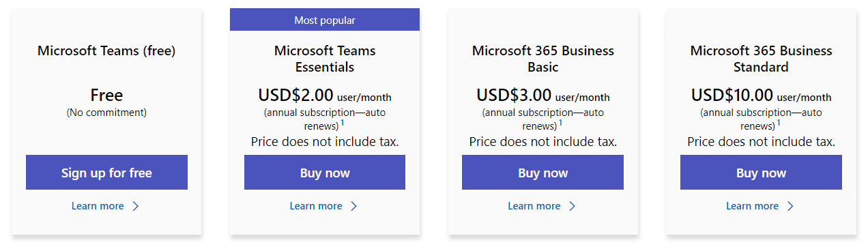Screen dimensions: 868x249
Task: Buy now Microsoft 365 Business Basic
Action: click(x=542, y=173)
